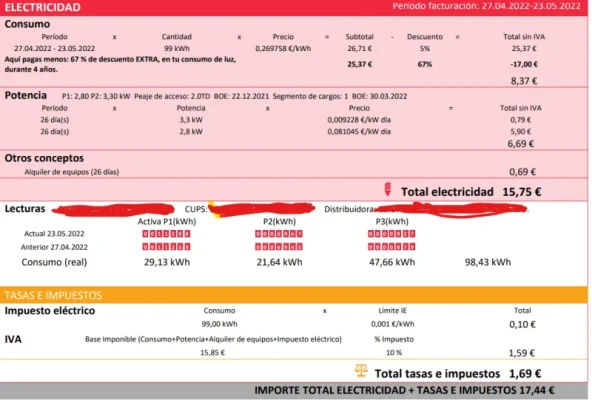Viewport: 592px width, 400px height.
Task: Click the 'CUPS:' label
Action: pos(196,209)
